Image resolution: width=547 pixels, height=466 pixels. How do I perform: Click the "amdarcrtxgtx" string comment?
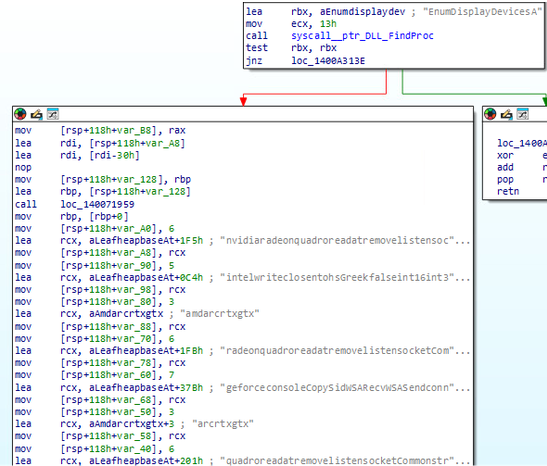[x=219, y=314]
